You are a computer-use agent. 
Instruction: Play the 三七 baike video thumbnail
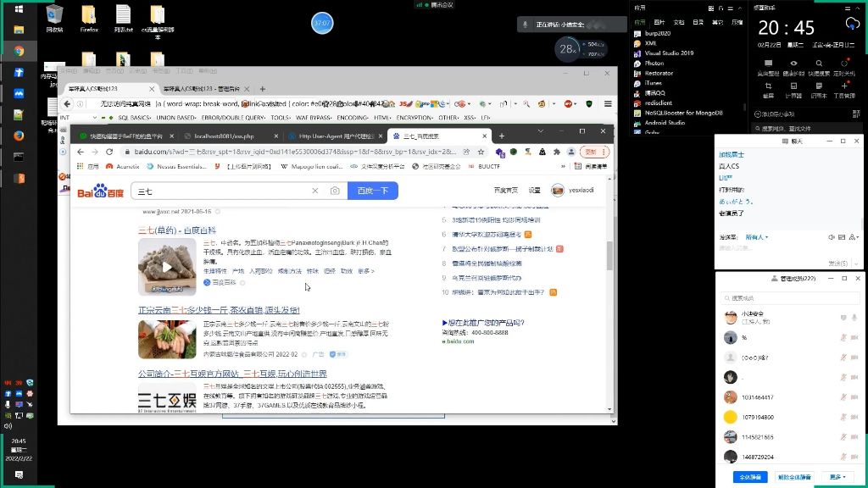(x=167, y=267)
